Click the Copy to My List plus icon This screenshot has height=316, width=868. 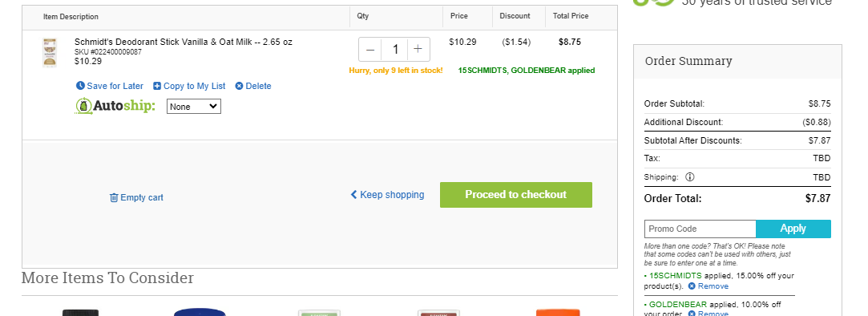[x=156, y=86]
